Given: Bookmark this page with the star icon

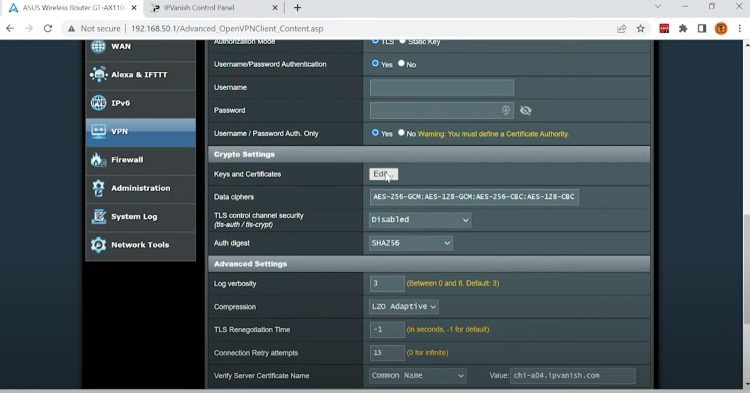Looking at the screenshot, I should coord(640,29).
